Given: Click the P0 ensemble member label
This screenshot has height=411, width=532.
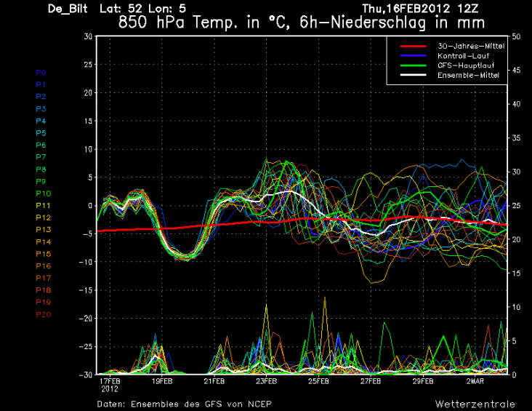Looking at the screenshot, I should point(41,73).
